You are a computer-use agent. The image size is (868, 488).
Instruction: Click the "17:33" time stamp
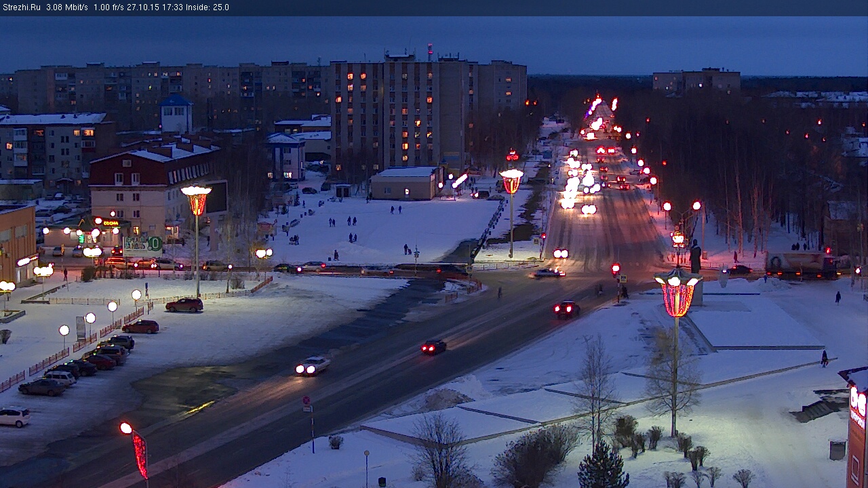click(172, 7)
